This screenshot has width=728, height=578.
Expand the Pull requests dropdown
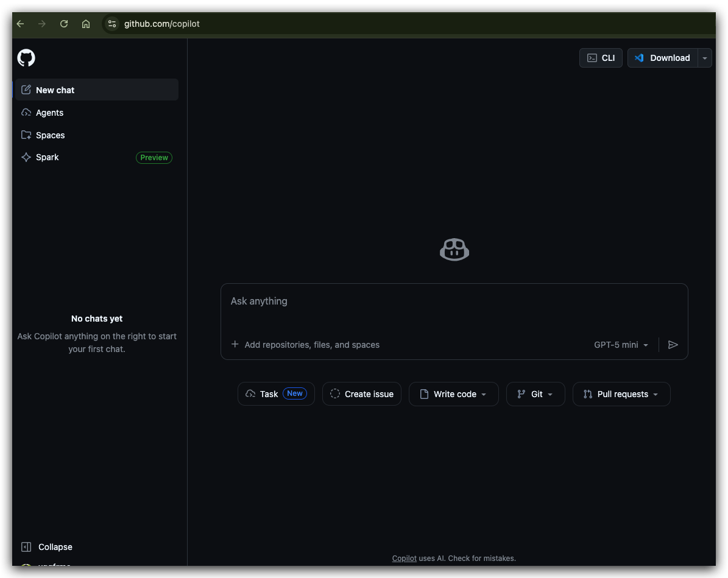pyautogui.click(x=621, y=394)
